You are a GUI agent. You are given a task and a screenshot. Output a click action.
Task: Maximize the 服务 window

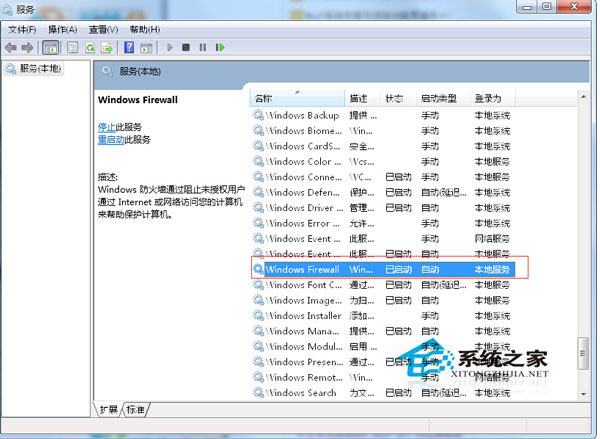(x=547, y=7)
